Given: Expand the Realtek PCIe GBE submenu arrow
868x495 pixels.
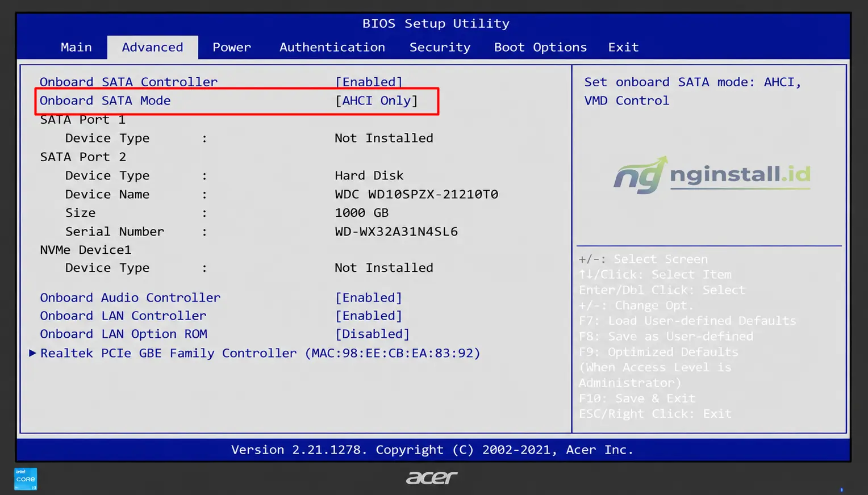Looking at the screenshot, I should tap(32, 353).
